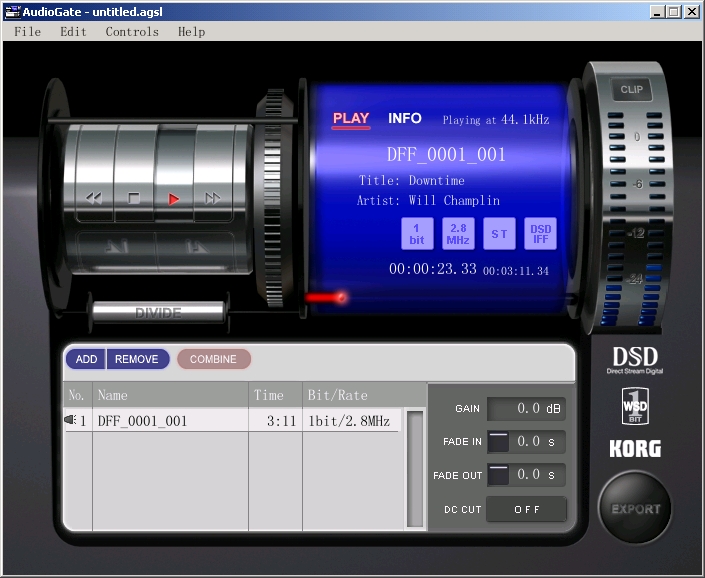Click the Time column header
The image size is (705, 578).
click(x=275, y=395)
